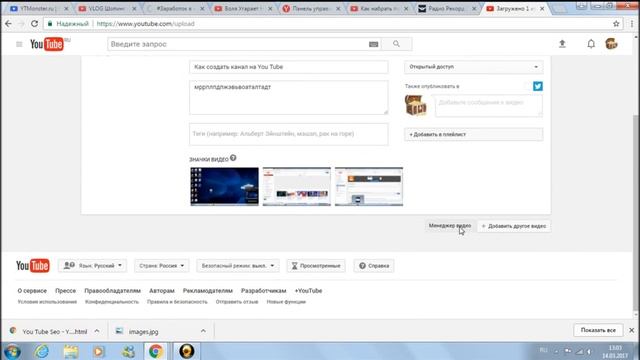The image size is (640, 360).
Task: Click the browser address bar URL
Action: click(x=146, y=24)
